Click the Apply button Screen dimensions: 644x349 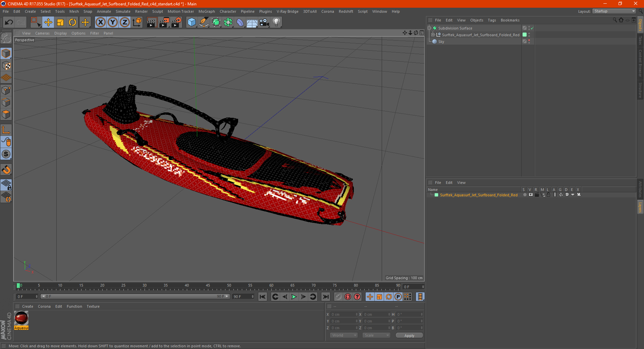(409, 336)
